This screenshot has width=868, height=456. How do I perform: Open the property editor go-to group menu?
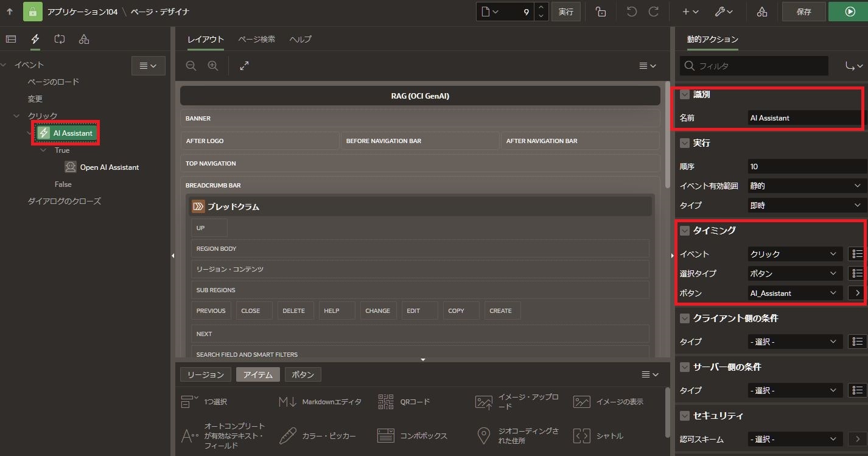[854, 66]
